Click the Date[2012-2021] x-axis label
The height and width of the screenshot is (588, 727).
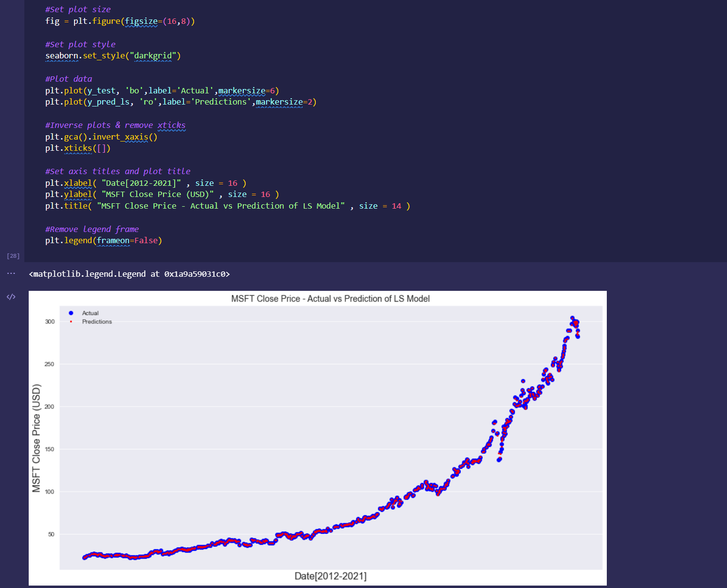330,576
